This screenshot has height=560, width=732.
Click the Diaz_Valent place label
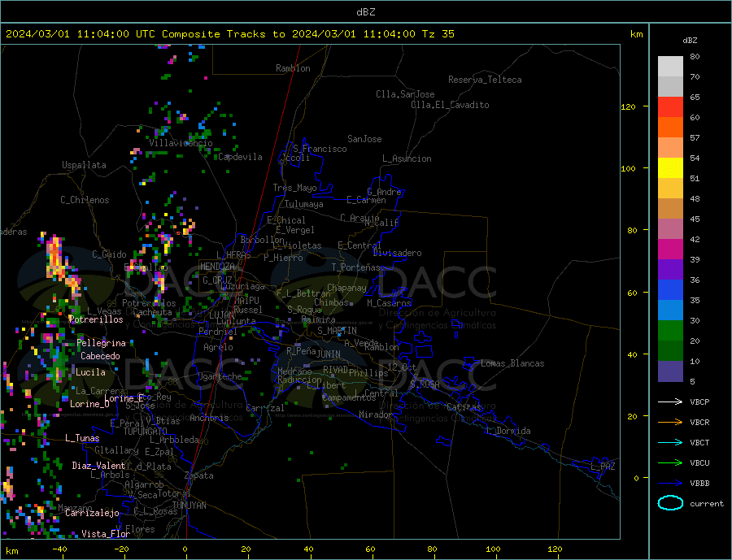[x=98, y=466]
